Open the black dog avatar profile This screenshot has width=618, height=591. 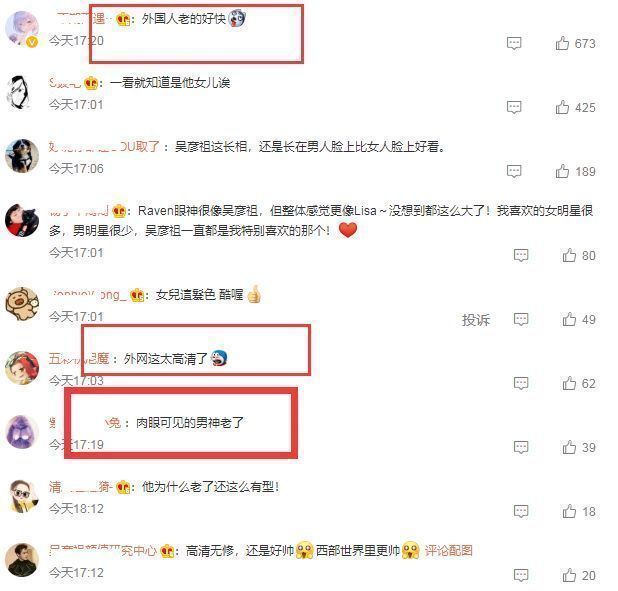click(x=22, y=156)
